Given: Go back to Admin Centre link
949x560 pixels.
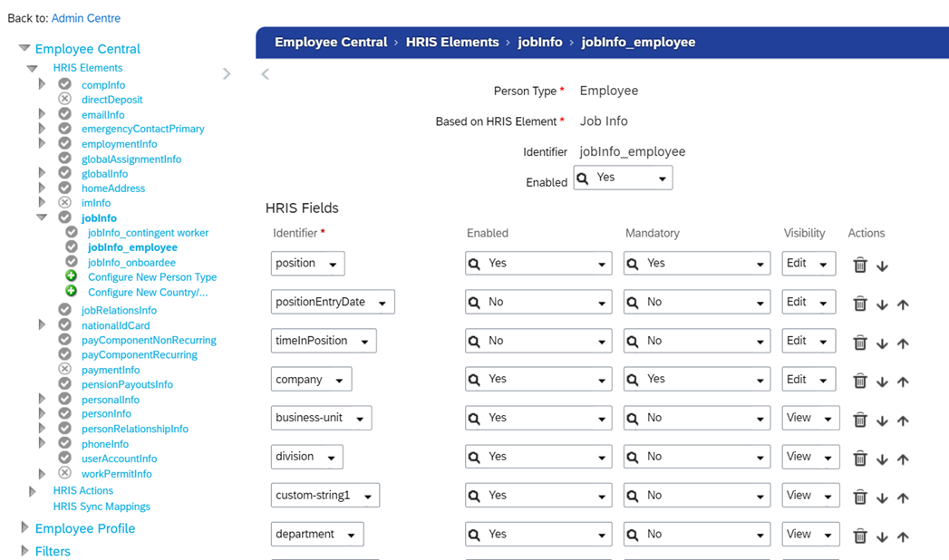Looking at the screenshot, I should (x=86, y=18).
